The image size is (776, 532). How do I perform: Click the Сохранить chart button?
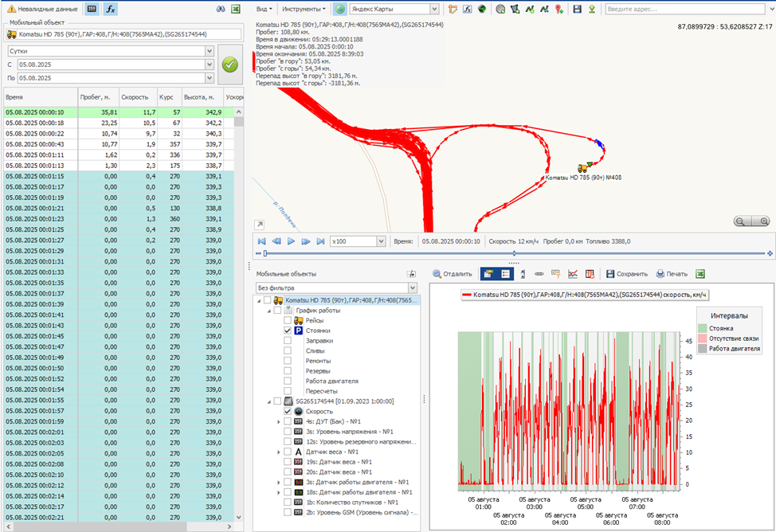click(x=626, y=274)
